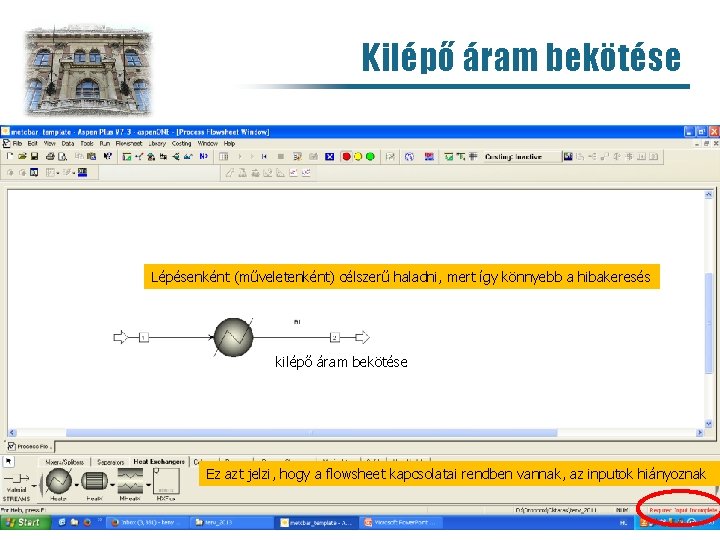Image resolution: width=720 pixels, height=540 pixels.
Task: Click the New file icon
Action: click(10, 157)
